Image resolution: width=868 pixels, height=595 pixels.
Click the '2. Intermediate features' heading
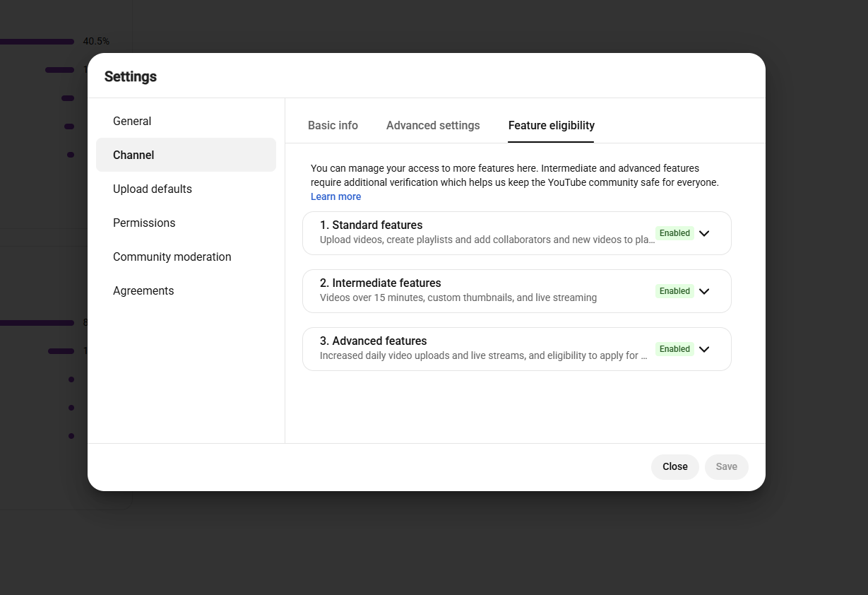click(380, 283)
